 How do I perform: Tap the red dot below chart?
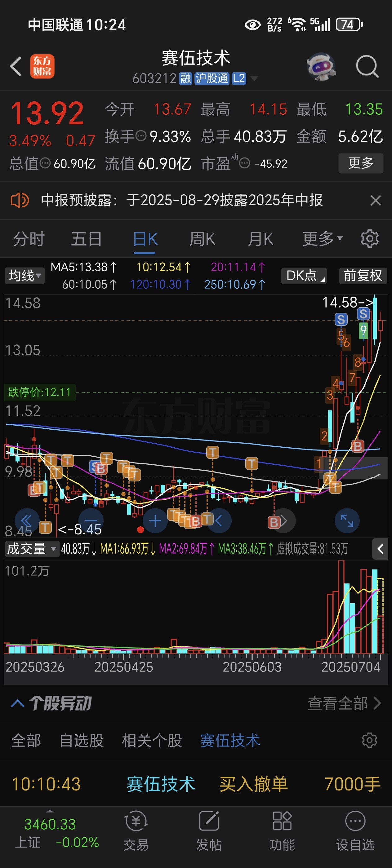point(140,530)
